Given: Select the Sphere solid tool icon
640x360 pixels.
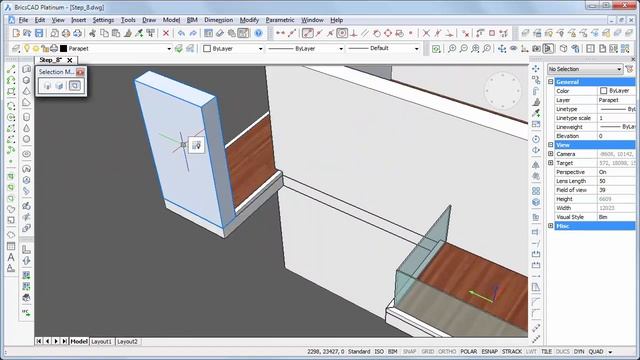Looking at the screenshot, I should coord(27,139).
